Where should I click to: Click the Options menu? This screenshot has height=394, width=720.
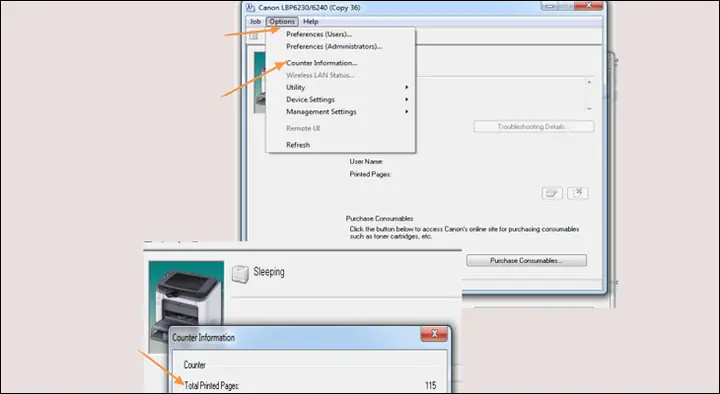point(282,22)
